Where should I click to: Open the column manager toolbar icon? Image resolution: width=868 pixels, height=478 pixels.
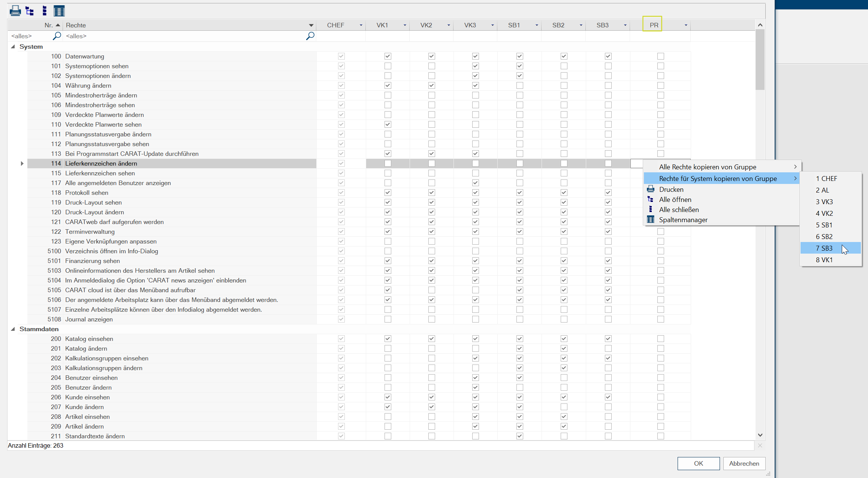[59, 11]
